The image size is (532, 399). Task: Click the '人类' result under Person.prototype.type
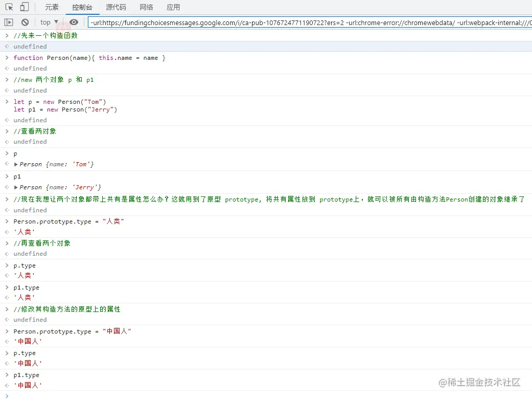tap(25, 232)
